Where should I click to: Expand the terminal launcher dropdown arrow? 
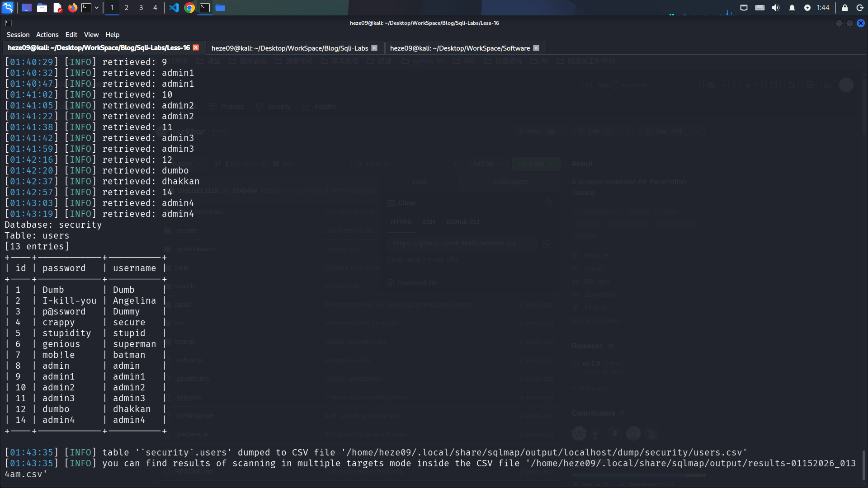(x=97, y=8)
